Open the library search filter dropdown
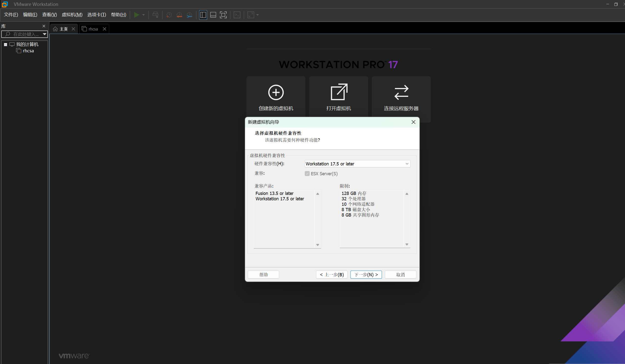 click(44, 34)
